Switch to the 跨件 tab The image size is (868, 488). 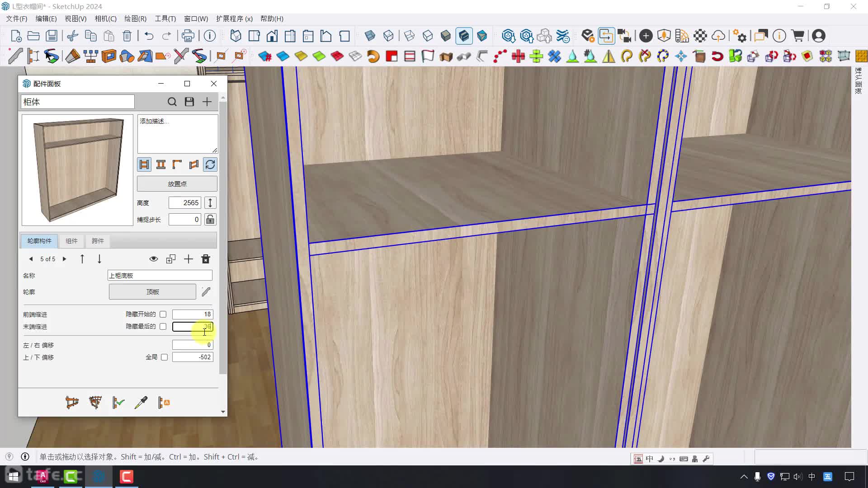(98, 241)
